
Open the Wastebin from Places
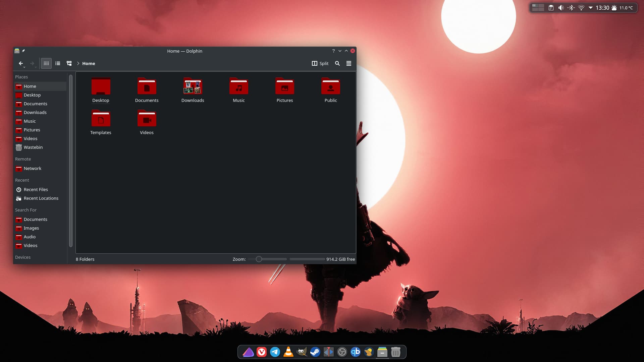point(32,147)
